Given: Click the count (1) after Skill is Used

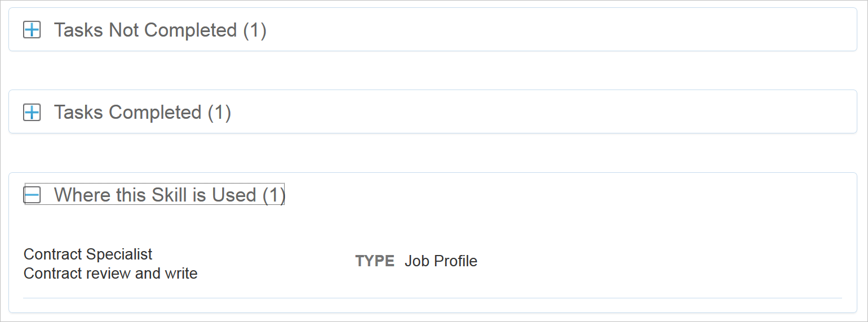Looking at the screenshot, I should (274, 195).
